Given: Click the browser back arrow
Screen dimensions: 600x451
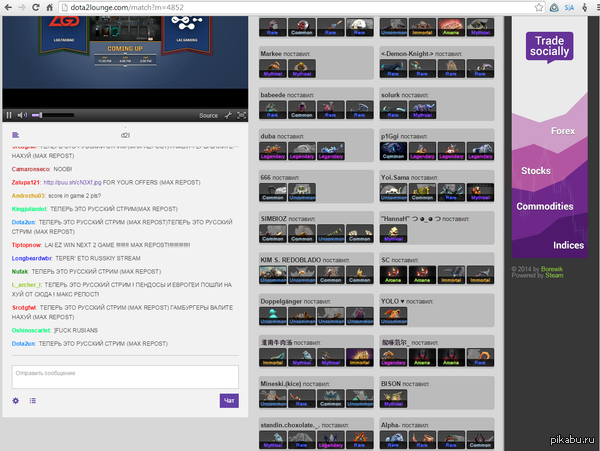Looking at the screenshot, I should tap(9, 7).
